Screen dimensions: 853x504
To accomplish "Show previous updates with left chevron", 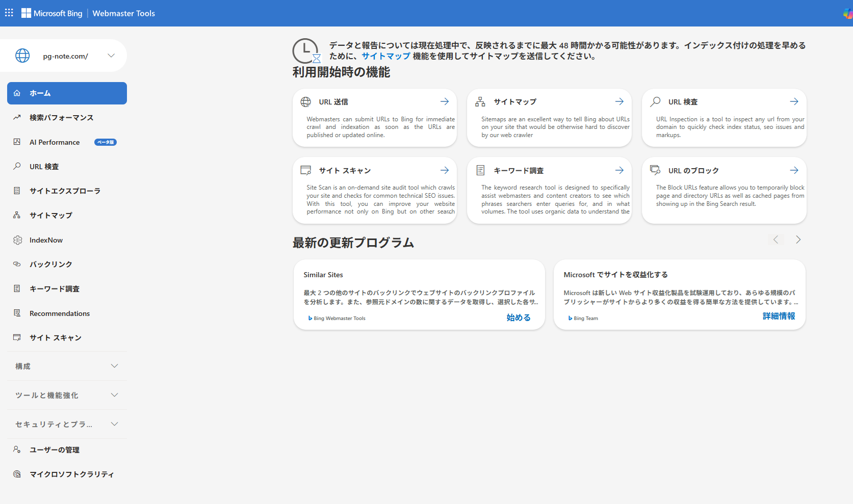I will point(776,240).
